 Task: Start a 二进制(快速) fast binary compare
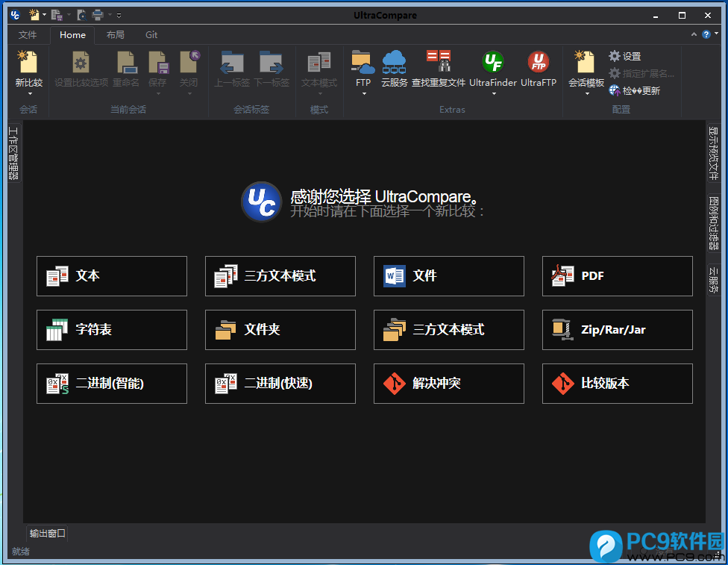(280, 384)
